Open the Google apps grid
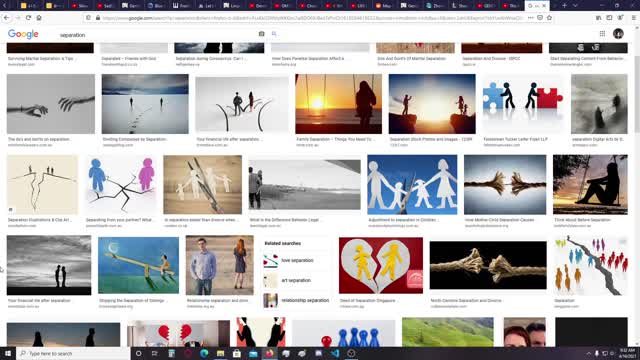 tap(602, 34)
